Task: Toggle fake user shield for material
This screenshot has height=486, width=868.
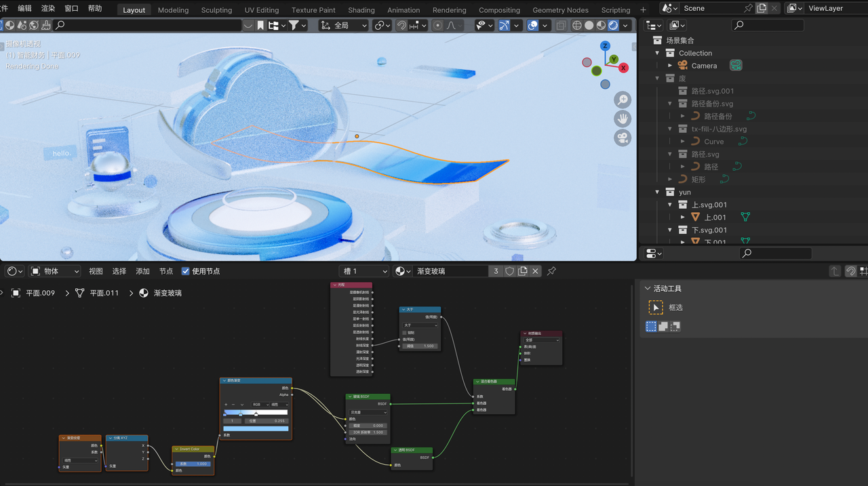Action: click(510, 271)
